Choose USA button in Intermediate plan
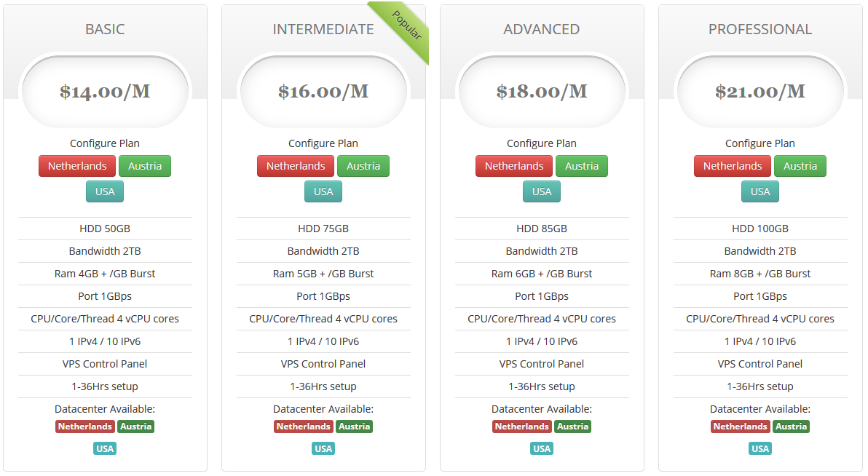This screenshot has width=868, height=476. click(323, 191)
